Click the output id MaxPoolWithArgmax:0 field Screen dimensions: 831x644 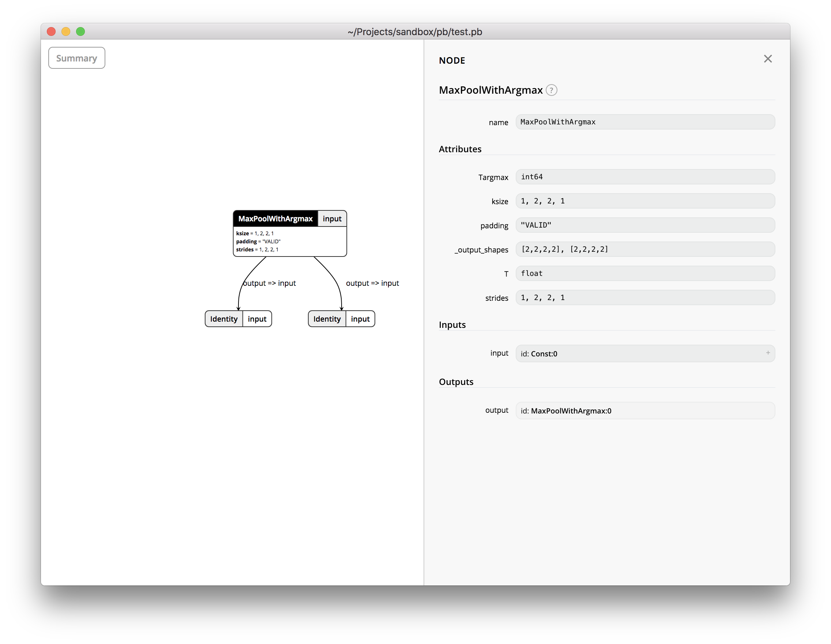[x=645, y=411]
